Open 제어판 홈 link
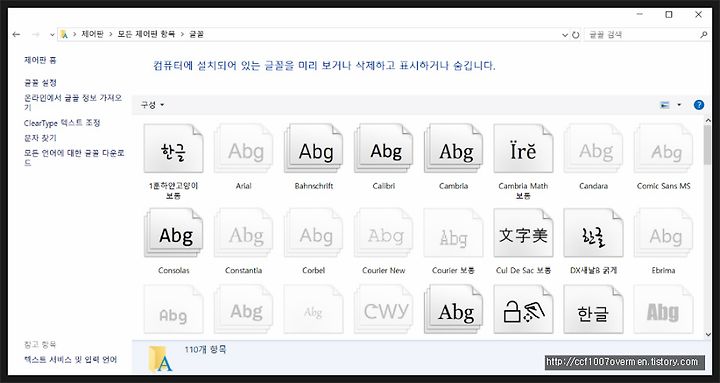Screen dimensions: 720x383 [40, 60]
